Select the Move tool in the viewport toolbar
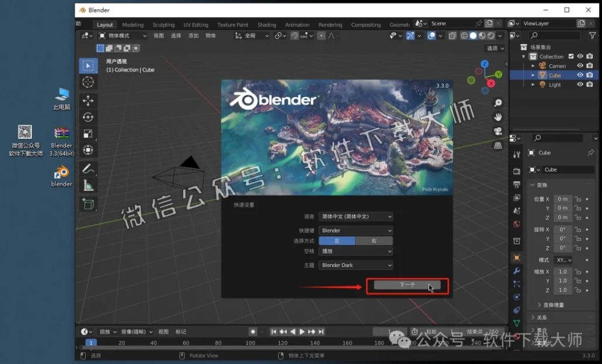602x364 pixels. click(87, 100)
